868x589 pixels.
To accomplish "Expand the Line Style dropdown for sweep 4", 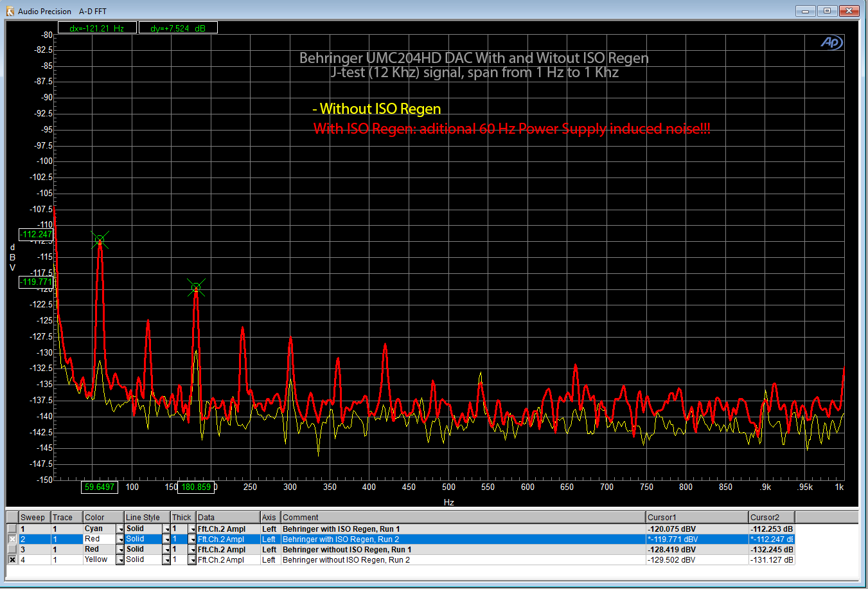I will click(166, 560).
